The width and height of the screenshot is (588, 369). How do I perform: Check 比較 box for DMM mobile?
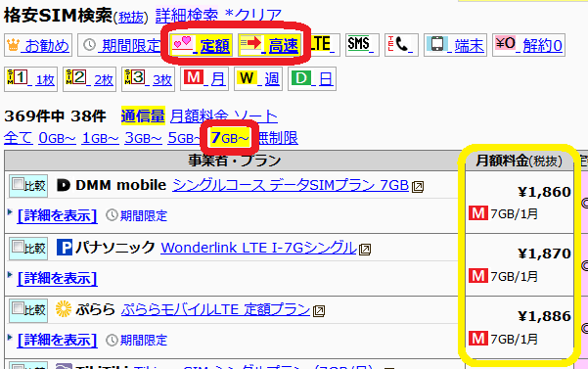pyautogui.click(x=18, y=184)
